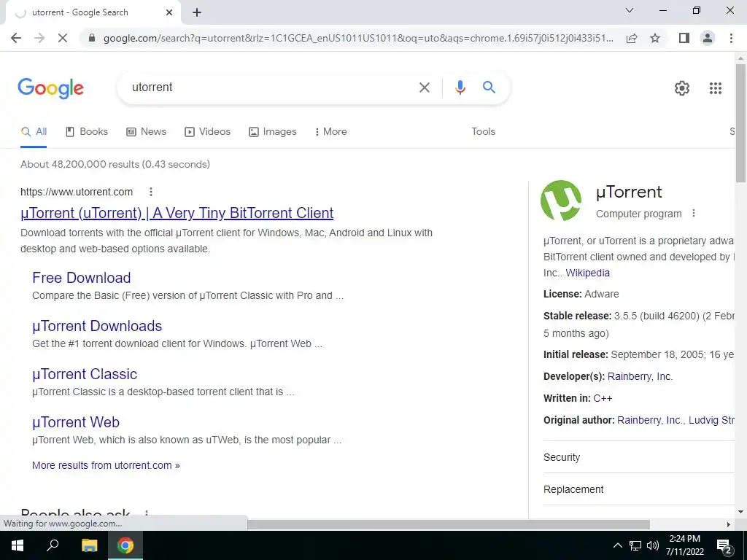The image size is (747, 560).
Task: Click the forward navigation arrow
Action: coord(39,38)
